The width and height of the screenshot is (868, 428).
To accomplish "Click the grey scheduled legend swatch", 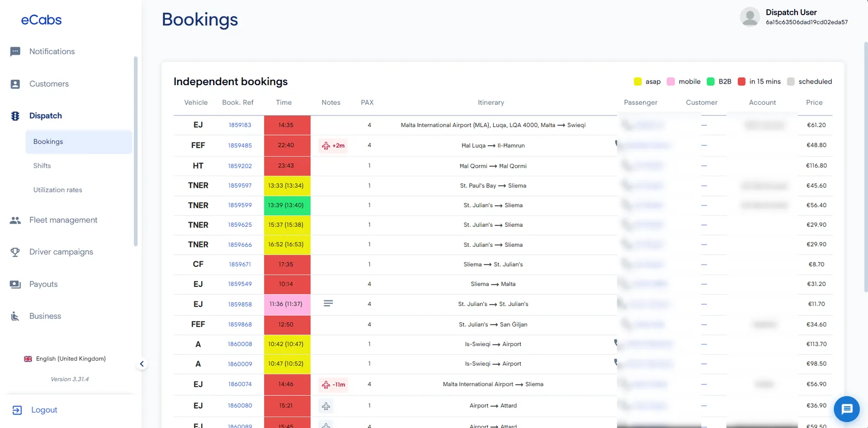I will pyautogui.click(x=790, y=82).
